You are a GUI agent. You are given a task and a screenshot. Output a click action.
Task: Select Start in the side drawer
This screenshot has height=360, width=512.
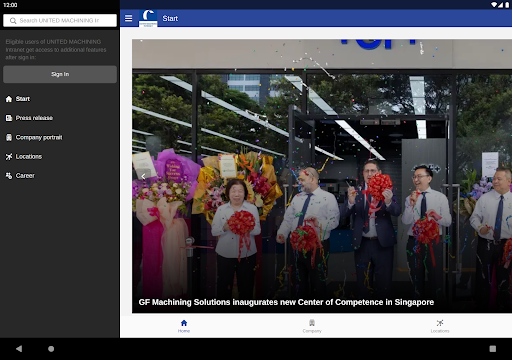(60, 99)
